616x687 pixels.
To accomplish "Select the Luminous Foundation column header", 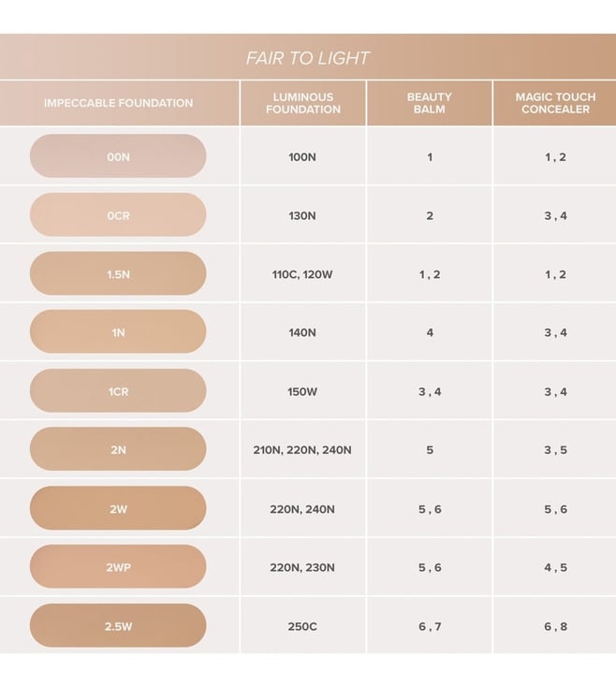I will (302, 103).
